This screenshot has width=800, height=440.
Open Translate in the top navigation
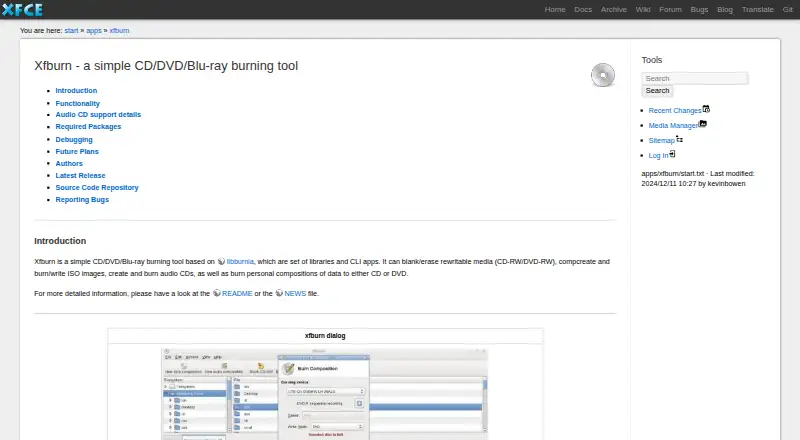(757, 9)
